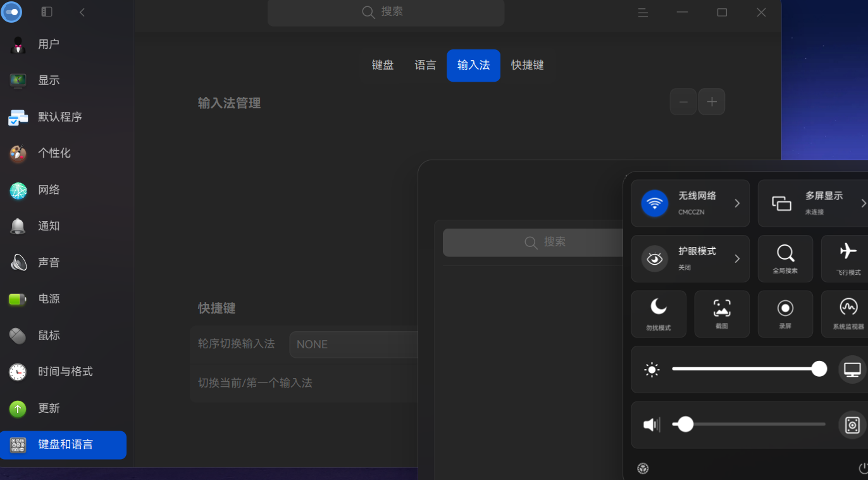This screenshot has height=480, width=868.
Task: Open display settings beside brightness slider
Action: (x=852, y=369)
